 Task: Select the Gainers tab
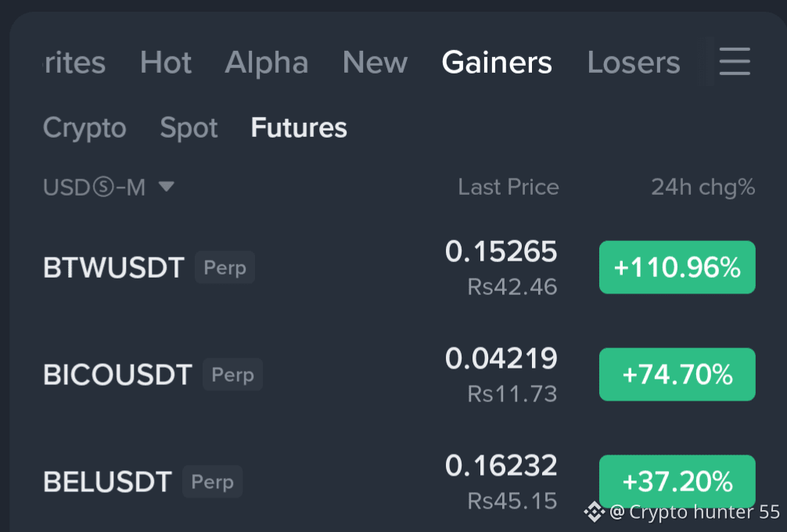(x=497, y=63)
